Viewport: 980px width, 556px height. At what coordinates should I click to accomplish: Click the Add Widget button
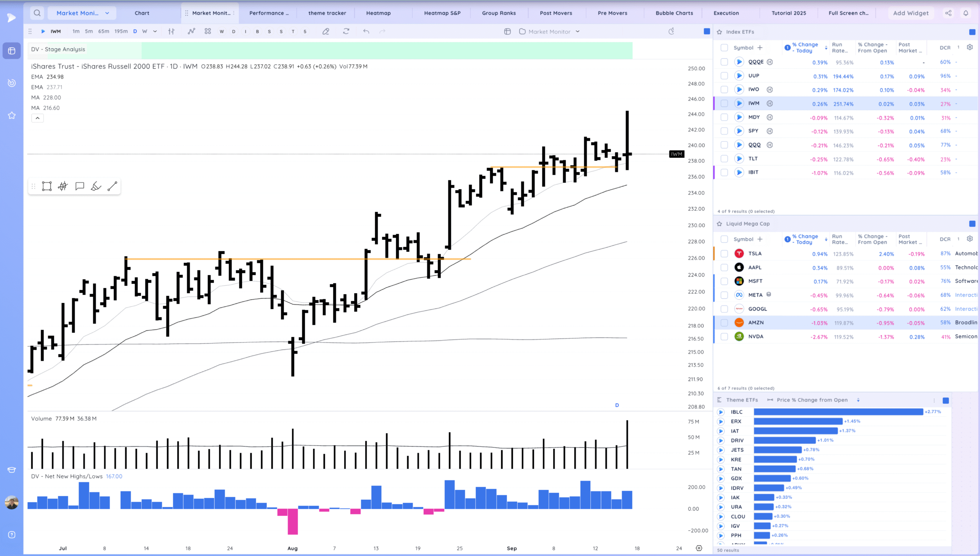click(911, 13)
